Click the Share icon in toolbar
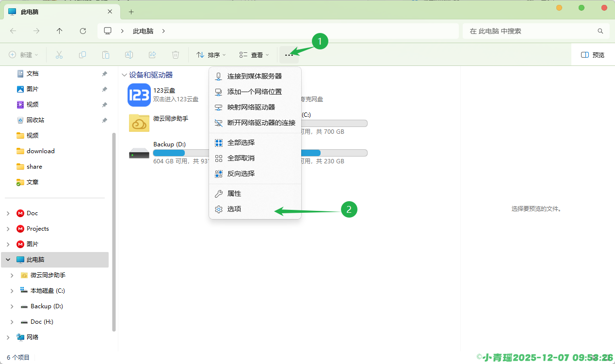Viewport: 615px width, 364px height. tap(152, 55)
